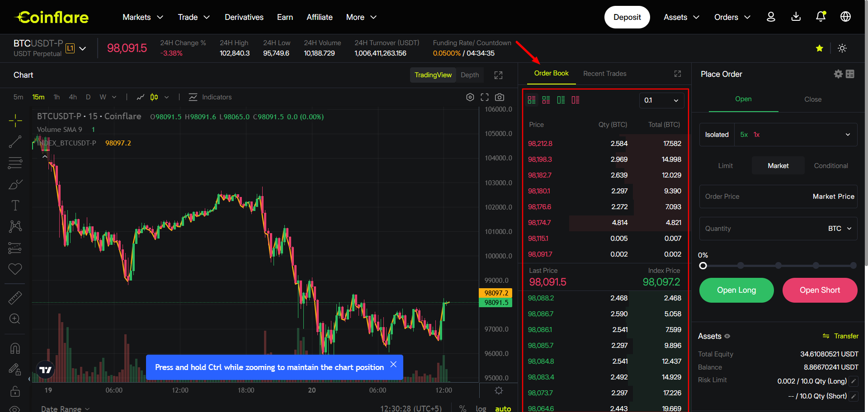Take a chart snapshot with camera icon

pyautogui.click(x=500, y=97)
